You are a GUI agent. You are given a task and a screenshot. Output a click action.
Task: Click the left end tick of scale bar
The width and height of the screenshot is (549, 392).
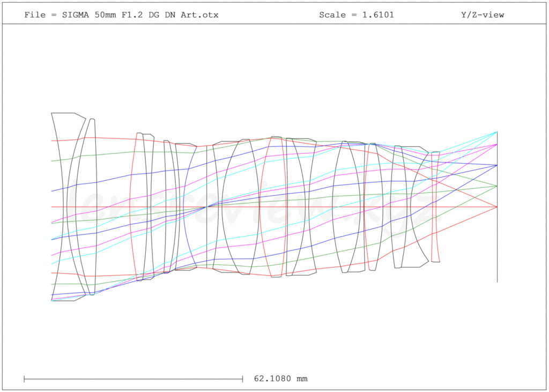(x=24, y=379)
